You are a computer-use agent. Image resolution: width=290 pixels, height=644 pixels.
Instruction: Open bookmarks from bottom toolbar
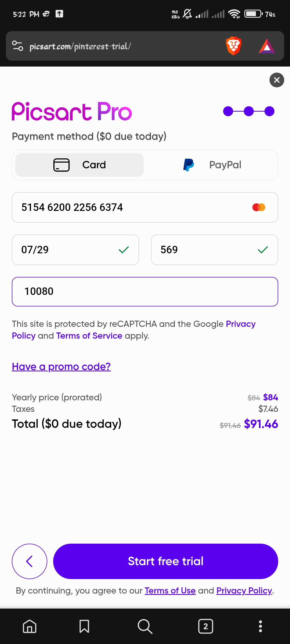click(84, 626)
